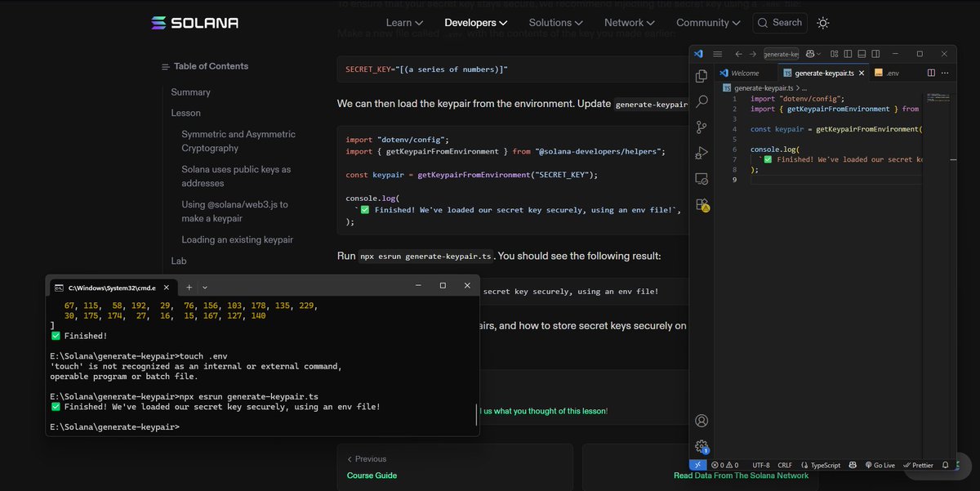Open Customize Layout icon in VS Code

(x=835, y=54)
